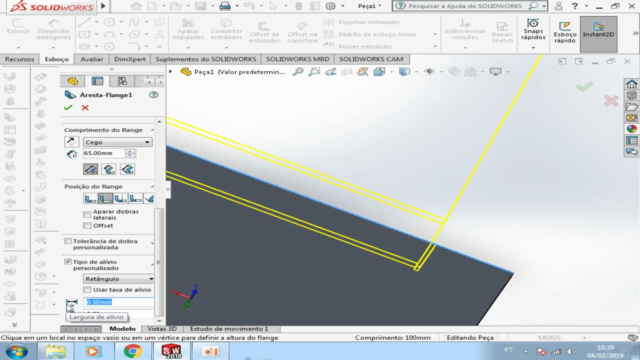Click the Pesquisar a Ajuda search box
640x360 pixels.
tap(469, 6)
